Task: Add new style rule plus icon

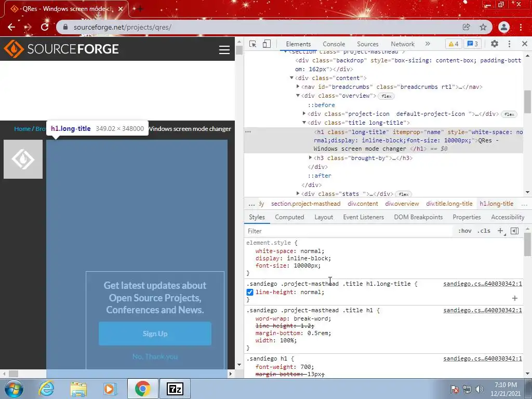Action: point(500,231)
